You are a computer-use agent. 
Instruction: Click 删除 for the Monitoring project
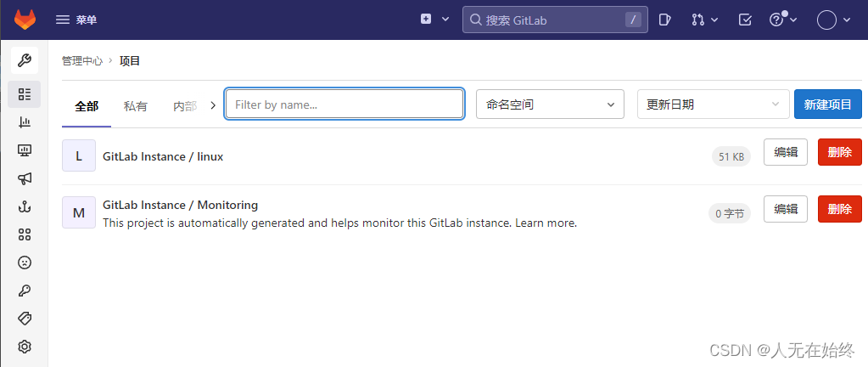click(840, 209)
